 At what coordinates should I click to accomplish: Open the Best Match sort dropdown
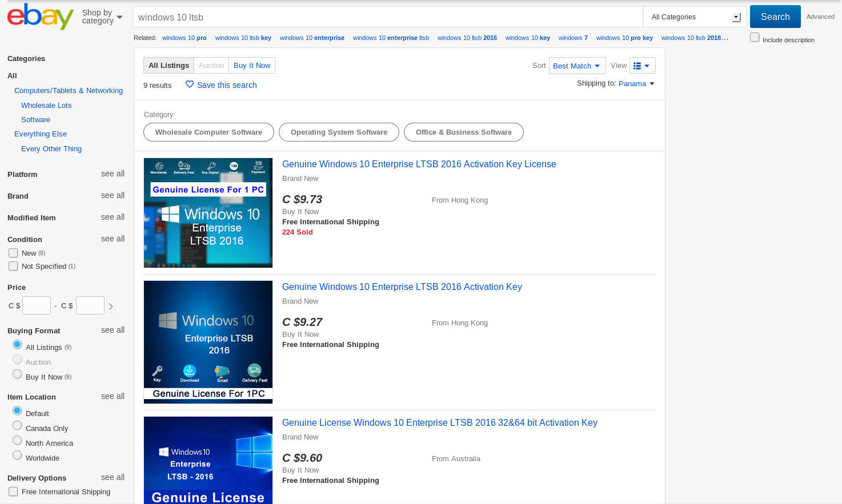[577, 65]
